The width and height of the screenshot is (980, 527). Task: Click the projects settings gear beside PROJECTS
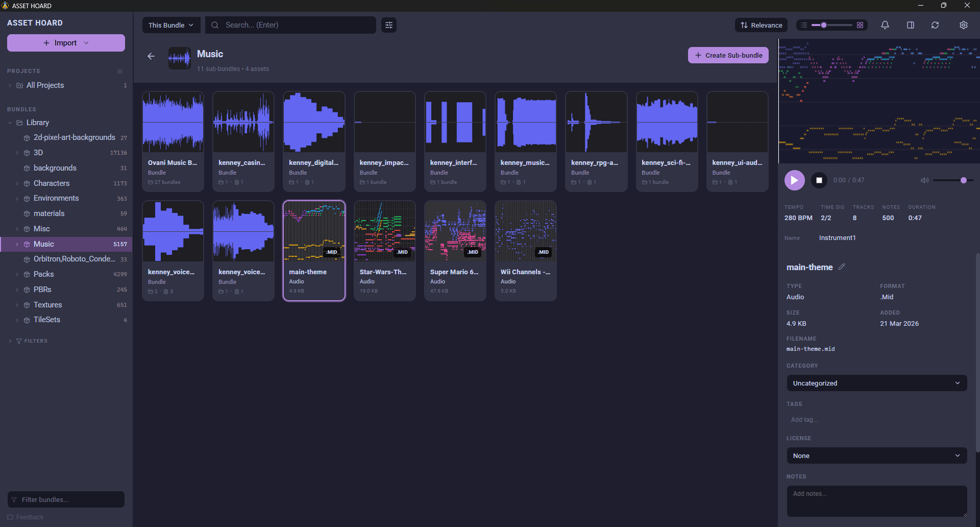point(120,71)
